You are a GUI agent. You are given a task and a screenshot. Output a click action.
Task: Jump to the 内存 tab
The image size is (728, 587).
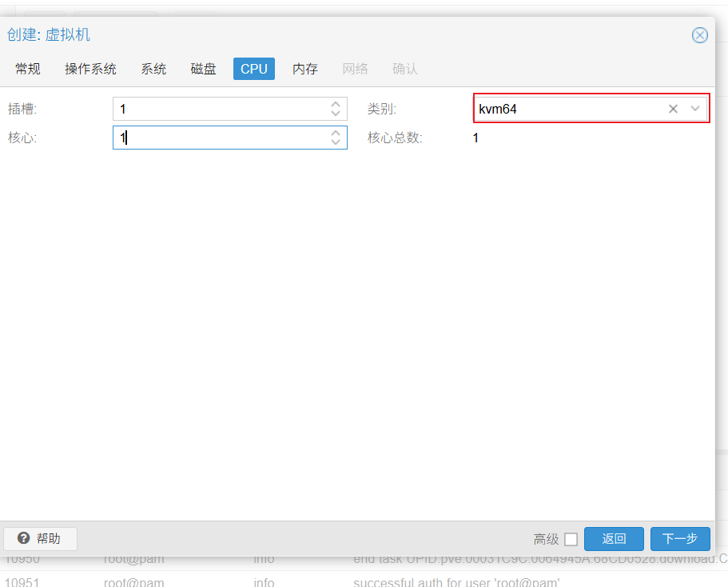pyautogui.click(x=304, y=69)
